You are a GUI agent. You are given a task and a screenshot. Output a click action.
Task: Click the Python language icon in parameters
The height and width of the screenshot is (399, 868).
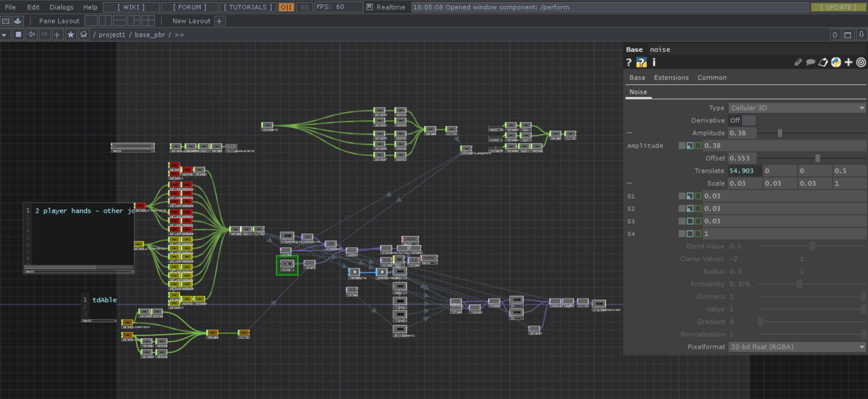pyautogui.click(x=836, y=62)
